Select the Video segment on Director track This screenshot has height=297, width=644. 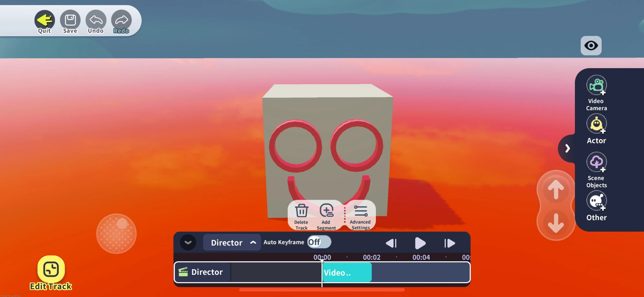pyautogui.click(x=347, y=273)
